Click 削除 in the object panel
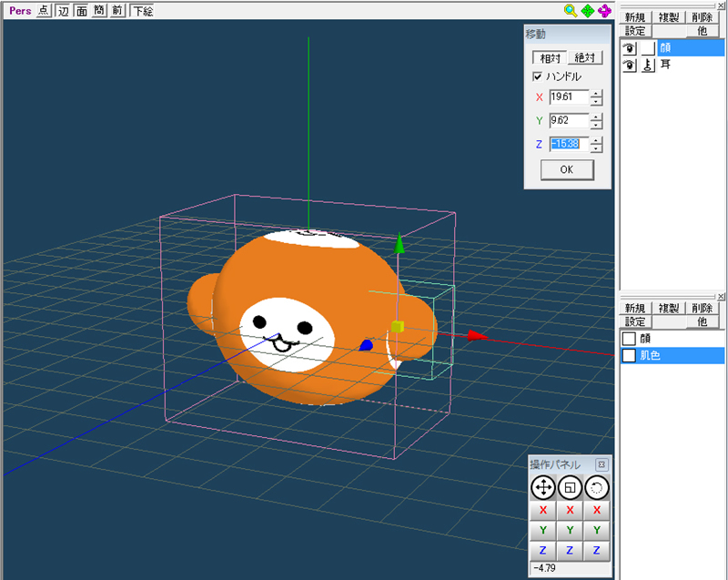Screen dimensions: 728x580 click(702, 17)
